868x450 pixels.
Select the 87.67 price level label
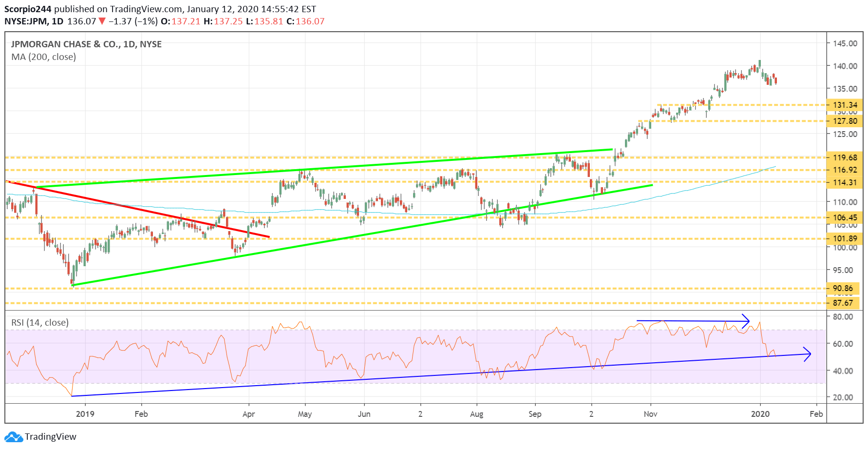(x=843, y=303)
